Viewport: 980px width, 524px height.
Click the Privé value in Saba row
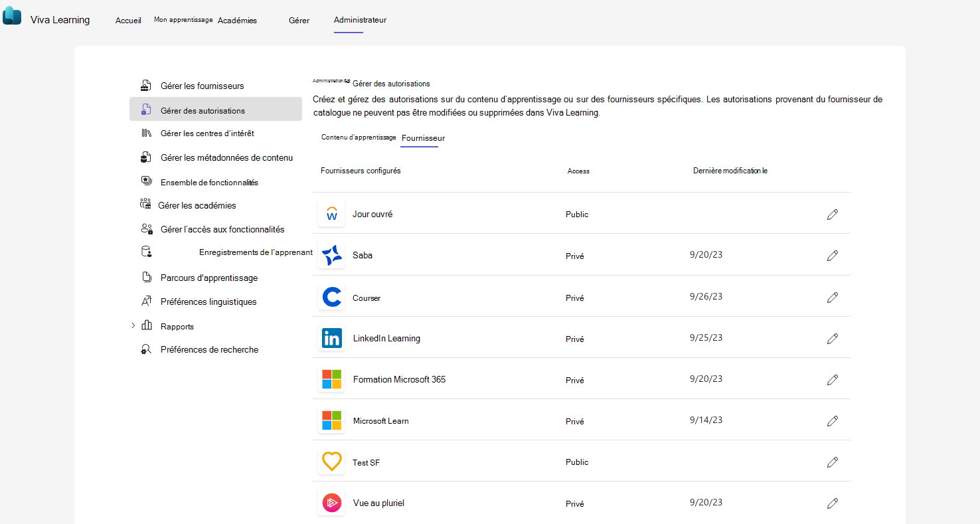click(x=575, y=256)
